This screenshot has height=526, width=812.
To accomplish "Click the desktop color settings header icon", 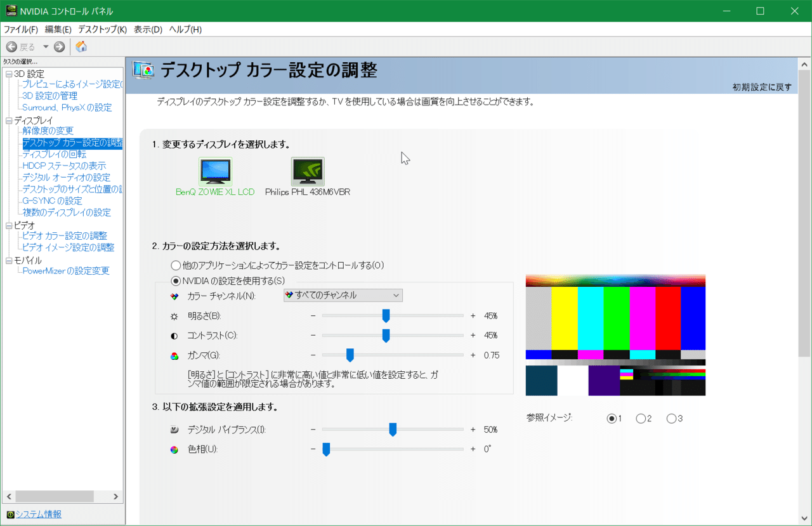I will click(x=143, y=70).
